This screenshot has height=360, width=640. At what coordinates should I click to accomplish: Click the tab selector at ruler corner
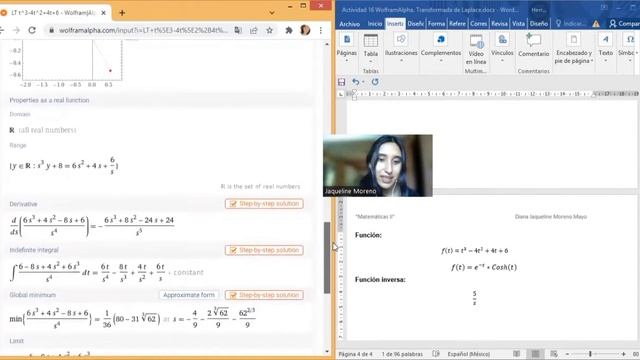(x=341, y=94)
